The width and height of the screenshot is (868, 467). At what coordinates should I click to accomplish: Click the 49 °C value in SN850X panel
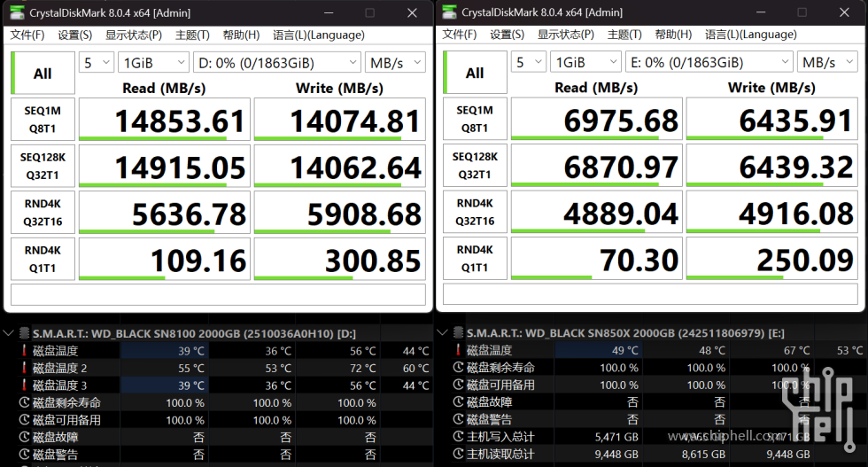[x=625, y=350]
